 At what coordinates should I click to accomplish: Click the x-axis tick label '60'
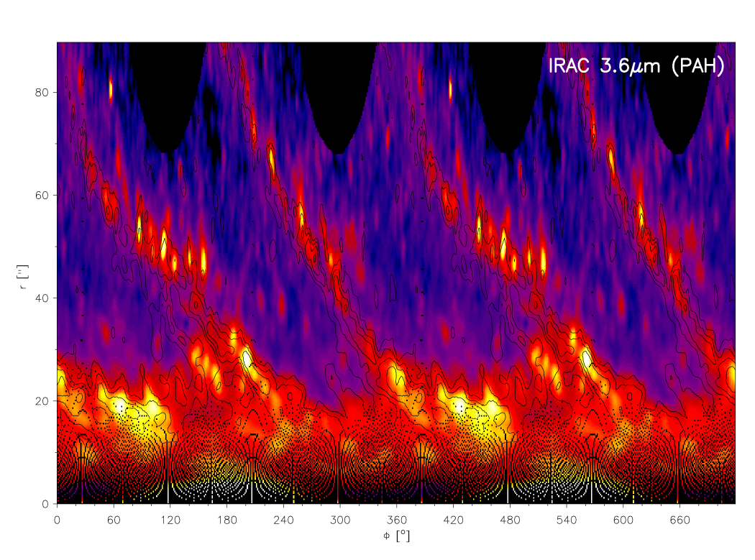pyautogui.click(x=114, y=520)
